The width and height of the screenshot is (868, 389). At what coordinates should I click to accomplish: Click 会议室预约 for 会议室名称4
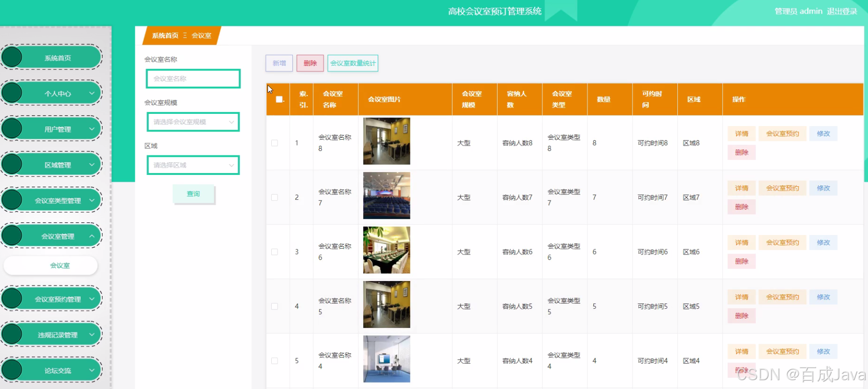point(782,351)
